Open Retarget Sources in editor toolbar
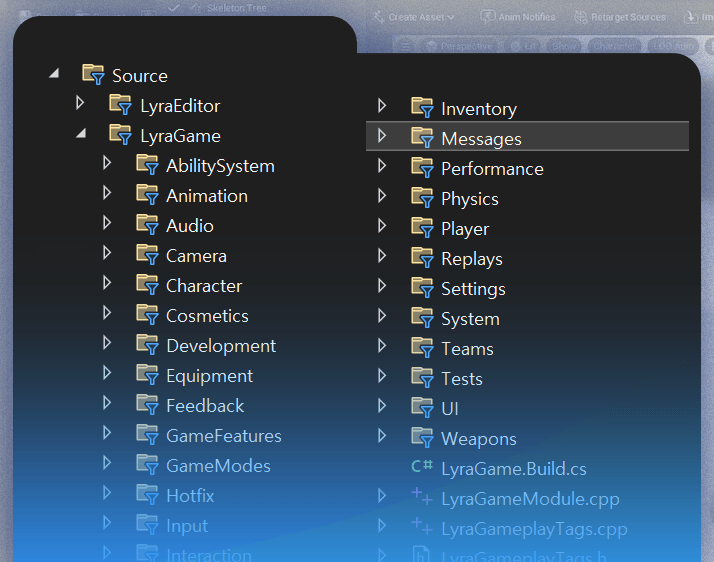The height and width of the screenshot is (562, 714). [620, 17]
